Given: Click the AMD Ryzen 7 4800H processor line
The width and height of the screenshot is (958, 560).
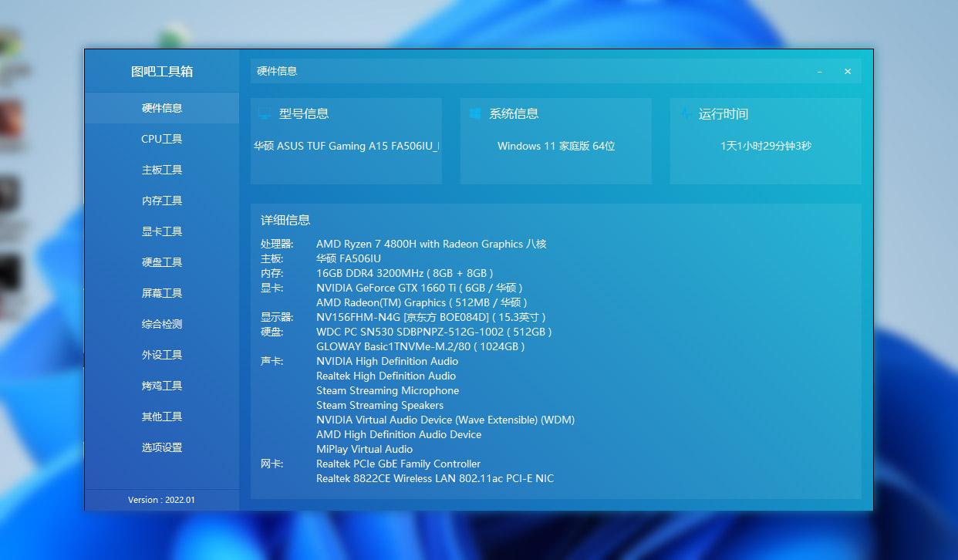Looking at the screenshot, I should tap(431, 244).
